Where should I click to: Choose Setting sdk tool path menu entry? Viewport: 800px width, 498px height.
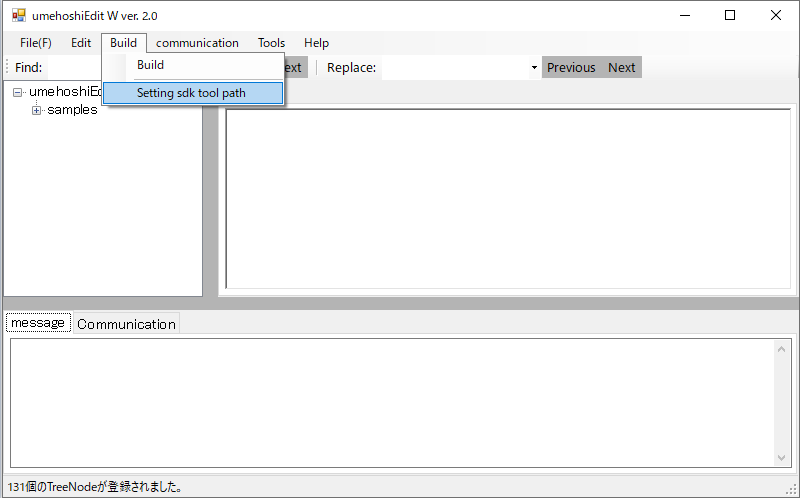[x=191, y=93]
